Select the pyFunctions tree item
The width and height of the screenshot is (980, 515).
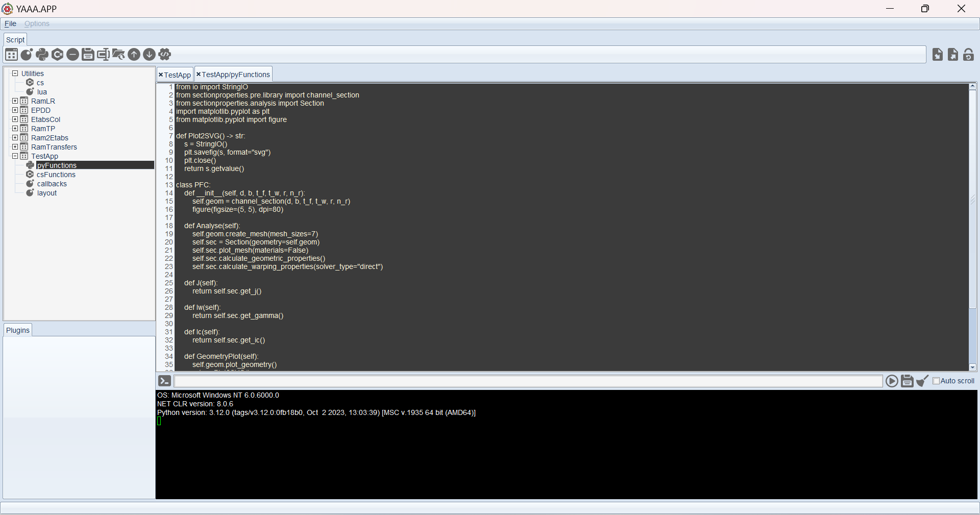(x=57, y=165)
